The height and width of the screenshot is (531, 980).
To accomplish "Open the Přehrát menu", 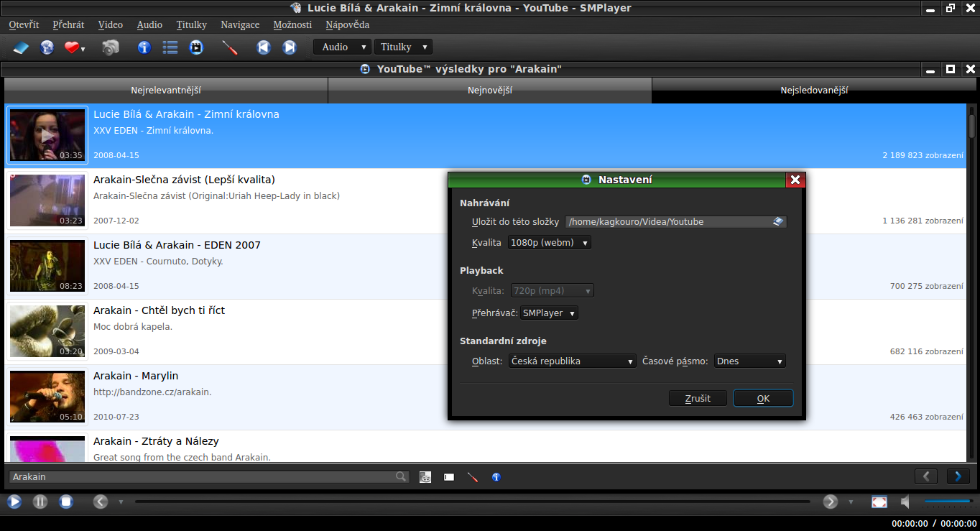I will click(68, 24).
